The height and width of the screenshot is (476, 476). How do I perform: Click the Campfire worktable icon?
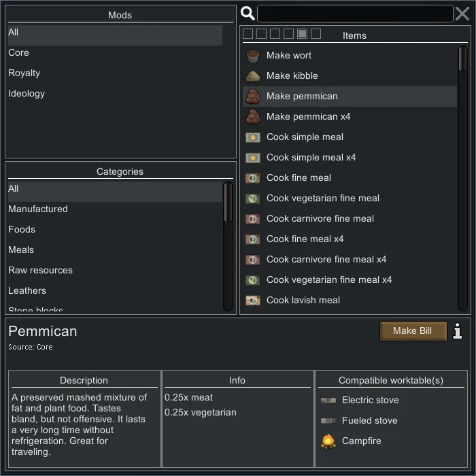328,441
